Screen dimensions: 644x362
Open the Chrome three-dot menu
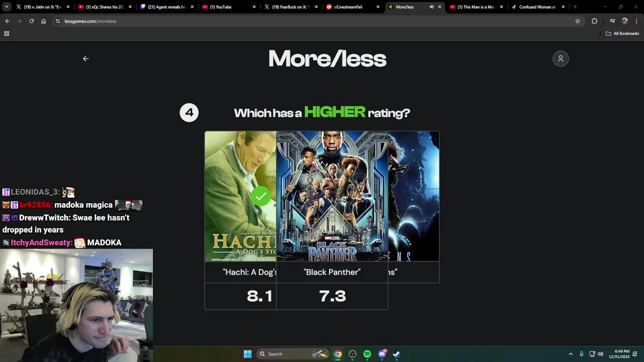[x=636, y=21]
